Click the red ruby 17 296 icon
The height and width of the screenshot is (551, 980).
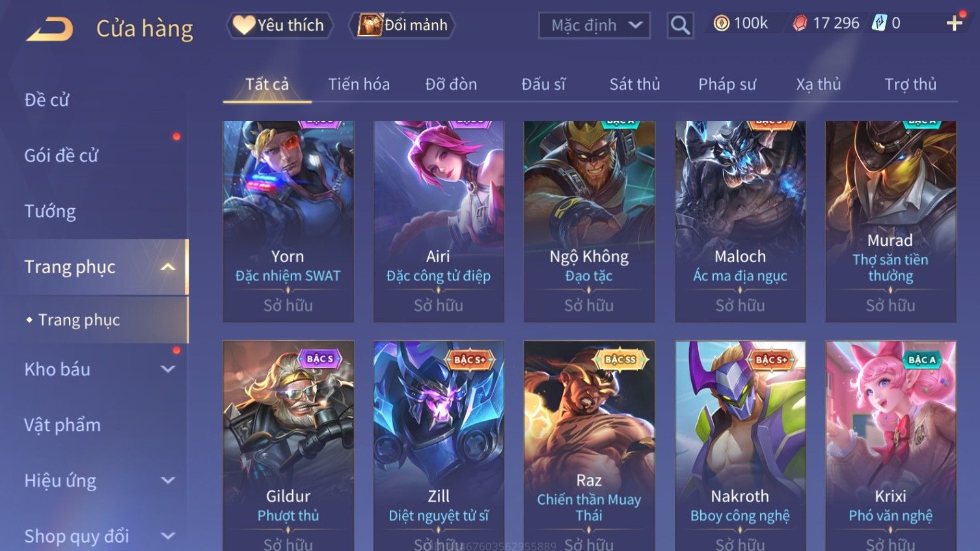point(800,23)
